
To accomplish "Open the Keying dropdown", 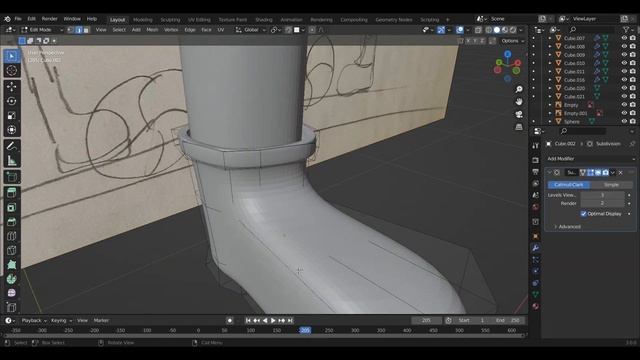I will (x=61, y=320).
